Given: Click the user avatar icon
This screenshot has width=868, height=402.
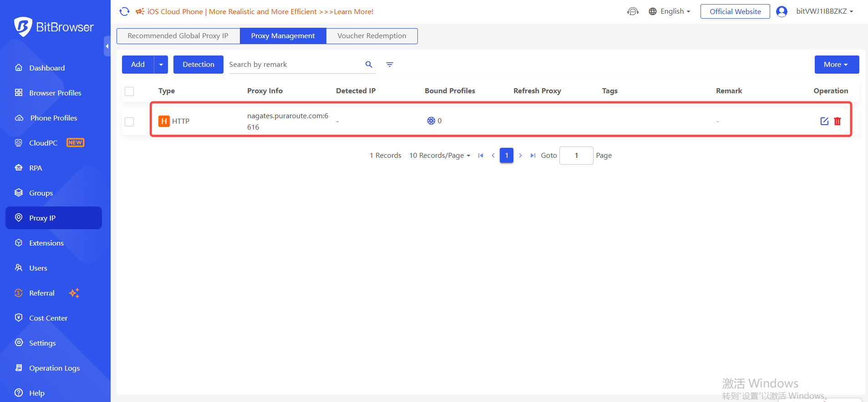Looking at the screenshot, I should pos(782,11).
